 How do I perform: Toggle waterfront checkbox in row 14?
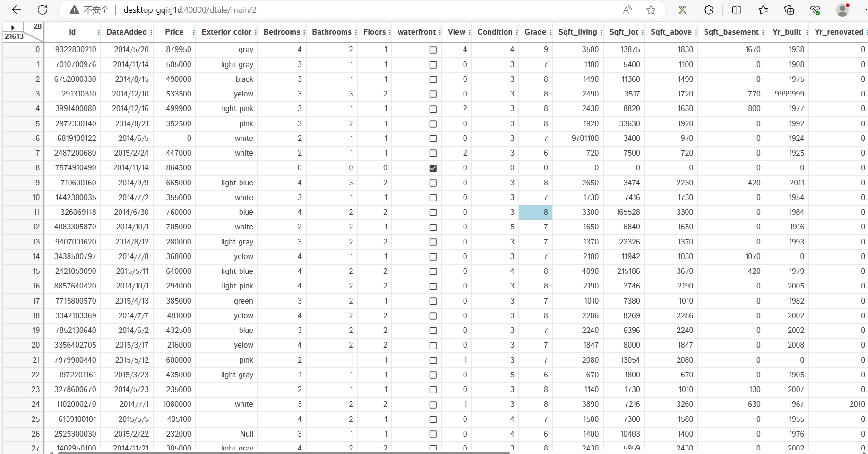(433, 257)
